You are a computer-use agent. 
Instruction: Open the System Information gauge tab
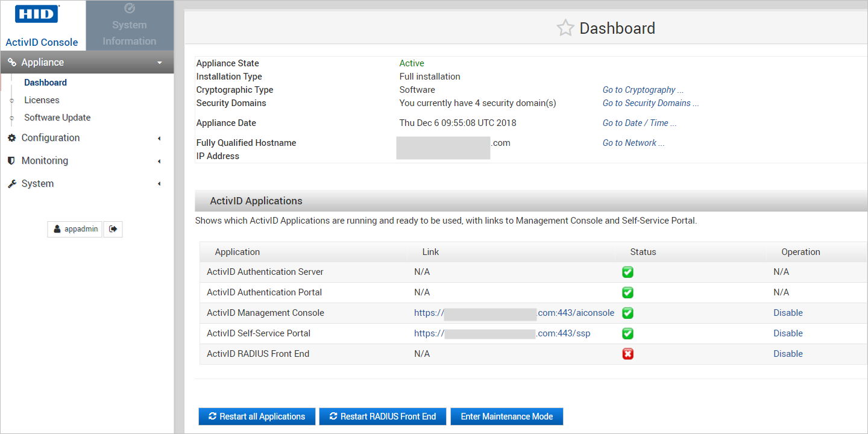tap(130, 25)
